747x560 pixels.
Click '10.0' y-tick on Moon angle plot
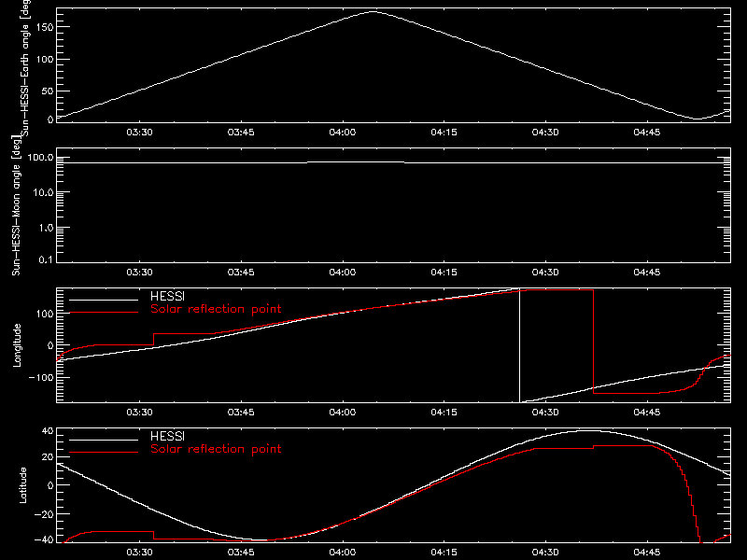click(43, 193)
